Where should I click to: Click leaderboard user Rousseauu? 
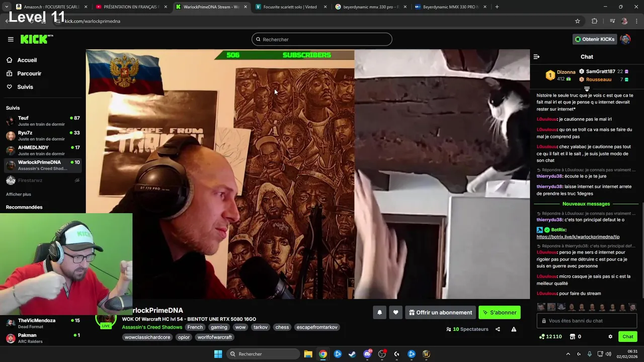point(598,79)
